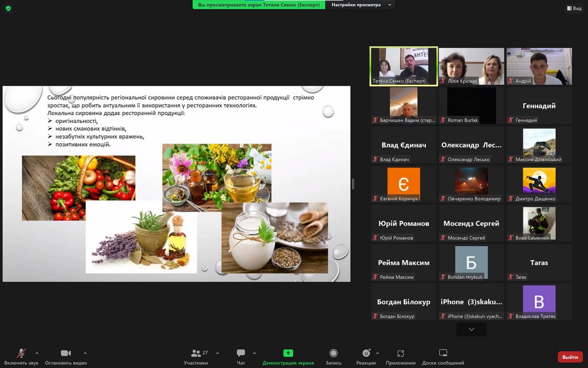
Task: Open the Participants (Участники) panel
Action: pos(196,354)
